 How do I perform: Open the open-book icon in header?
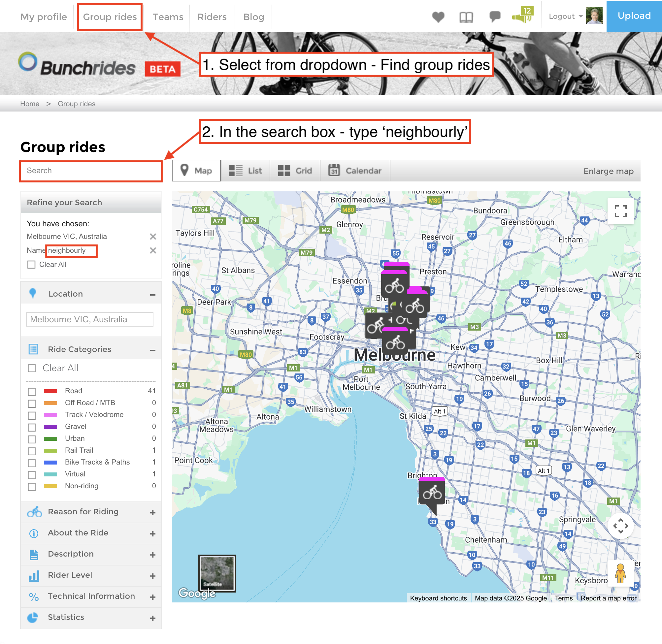coord(466,17)
